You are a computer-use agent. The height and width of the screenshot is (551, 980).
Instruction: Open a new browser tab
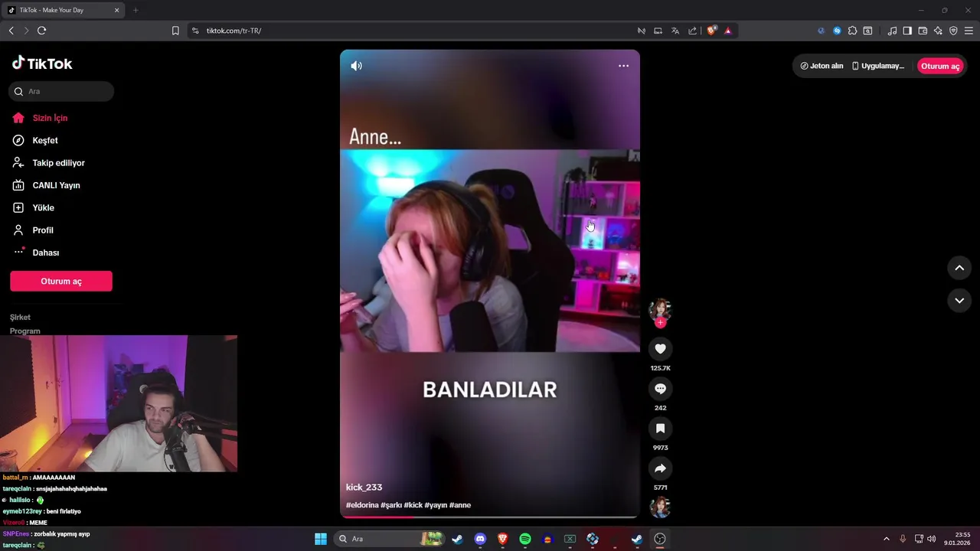pos(136,10)
